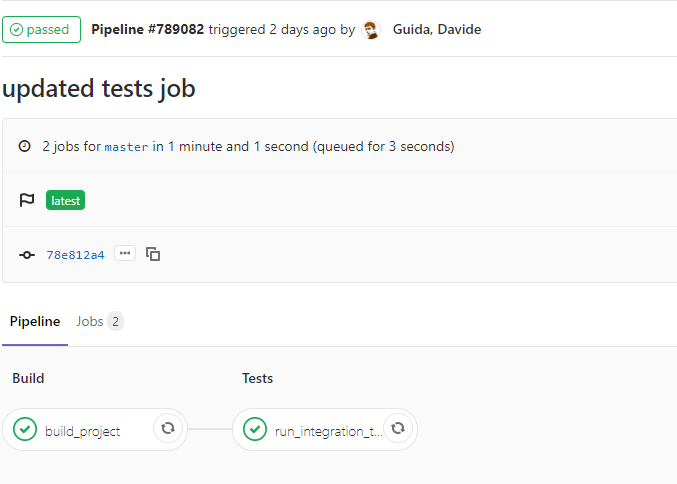Open commit 78e812a4 link
The width and height of the screenshot is (677, 484).
pos(75,255)
